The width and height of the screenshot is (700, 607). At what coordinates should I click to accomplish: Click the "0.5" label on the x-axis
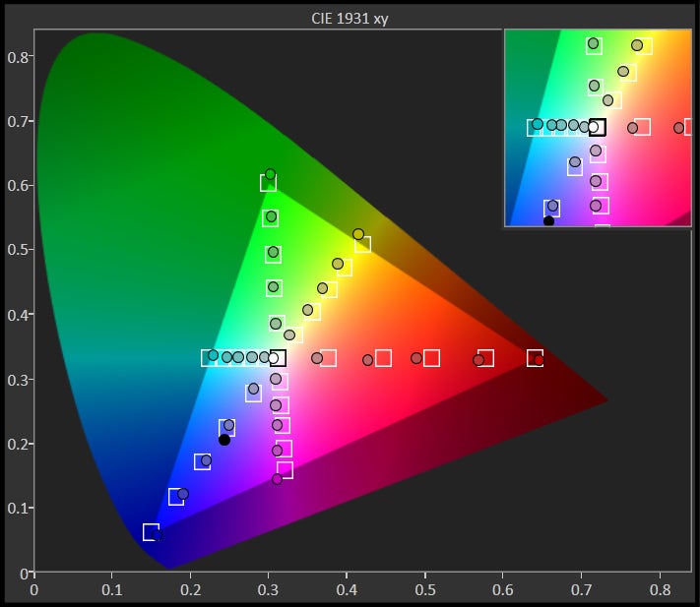coord(425,590)
